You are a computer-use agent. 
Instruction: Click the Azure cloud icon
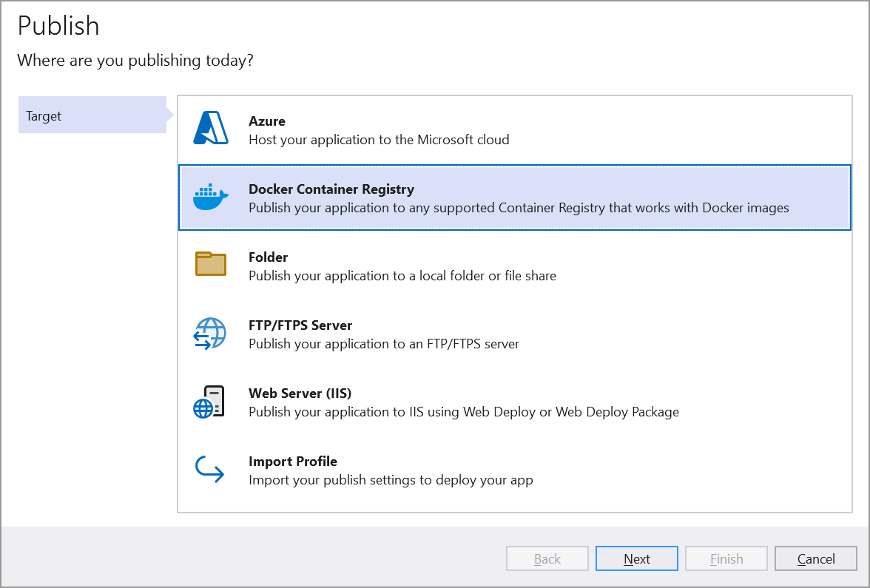pyautogui.click(x=210, y=127)
